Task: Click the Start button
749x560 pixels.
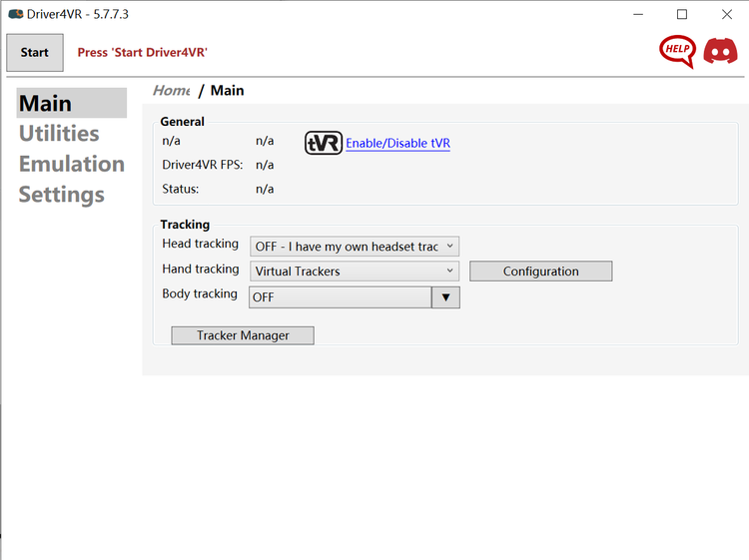Action: (35, 53)
